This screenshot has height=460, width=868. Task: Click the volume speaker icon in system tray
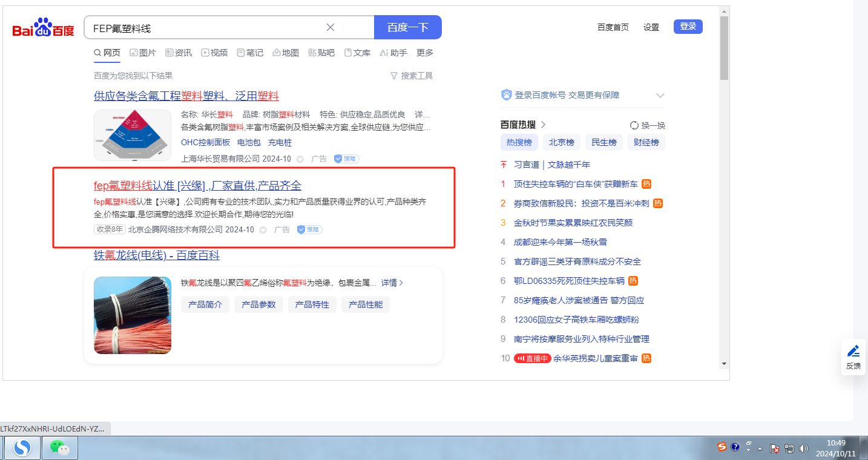(804, 448)
